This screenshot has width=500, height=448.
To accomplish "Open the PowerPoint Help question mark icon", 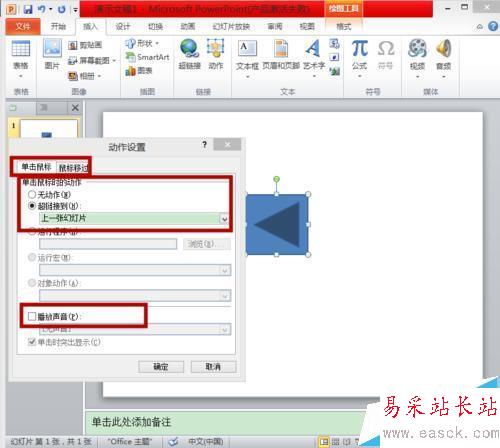I will (493, 26).
